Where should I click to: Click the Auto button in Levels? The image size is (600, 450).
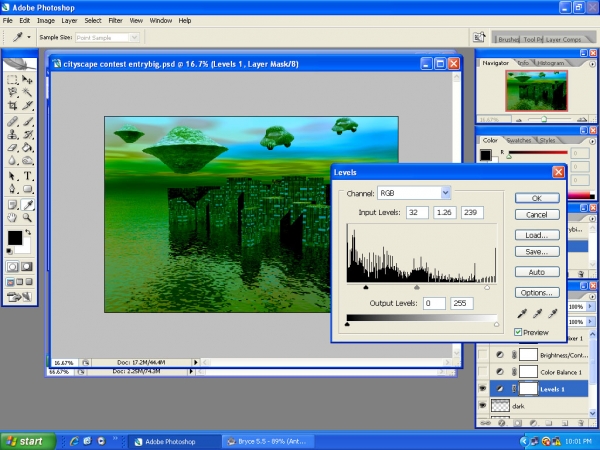537,272
